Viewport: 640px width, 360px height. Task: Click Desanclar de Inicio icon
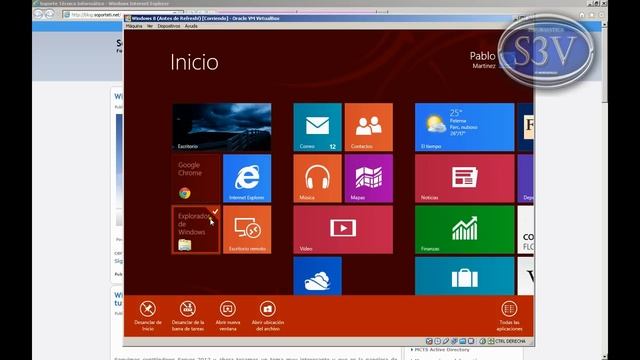tap(147, 309)
